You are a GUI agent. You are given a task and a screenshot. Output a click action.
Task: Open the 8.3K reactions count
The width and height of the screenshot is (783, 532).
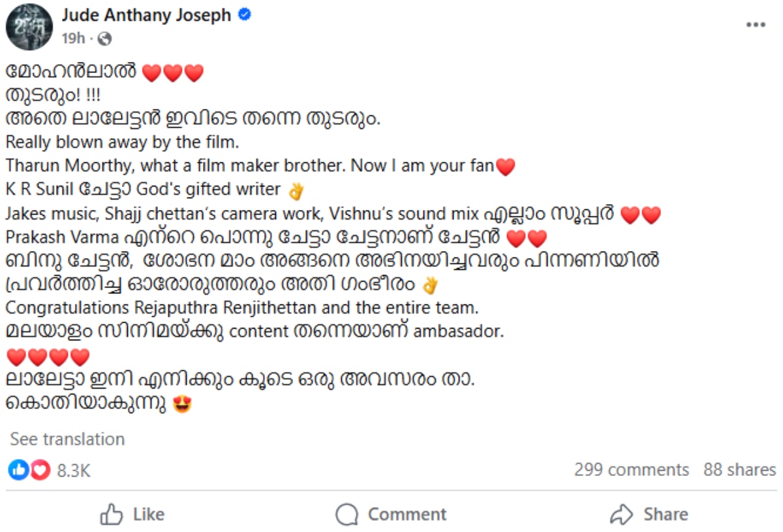click(x=74, y=470)
